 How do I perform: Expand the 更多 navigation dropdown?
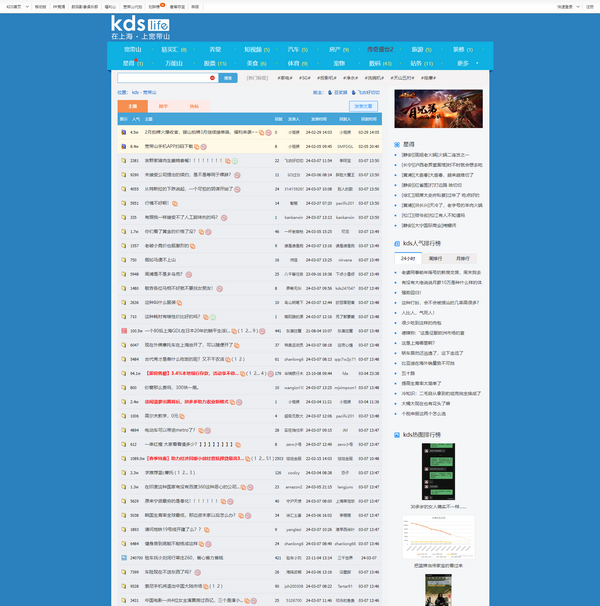(x=463, y=63)
